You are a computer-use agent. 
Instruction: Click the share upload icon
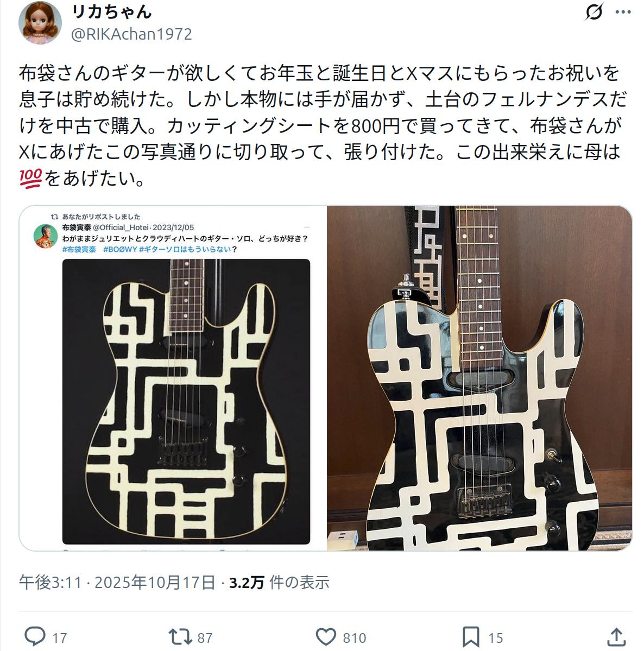click(617, 637)
